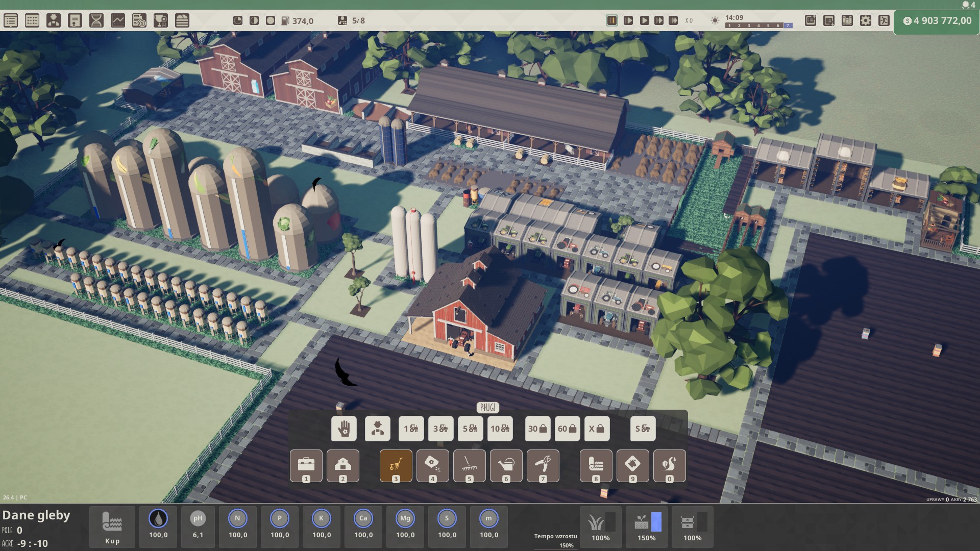Click day 7 in the week bar
Image resolution: width=980 pixels, height=551 pixels.
788,26
